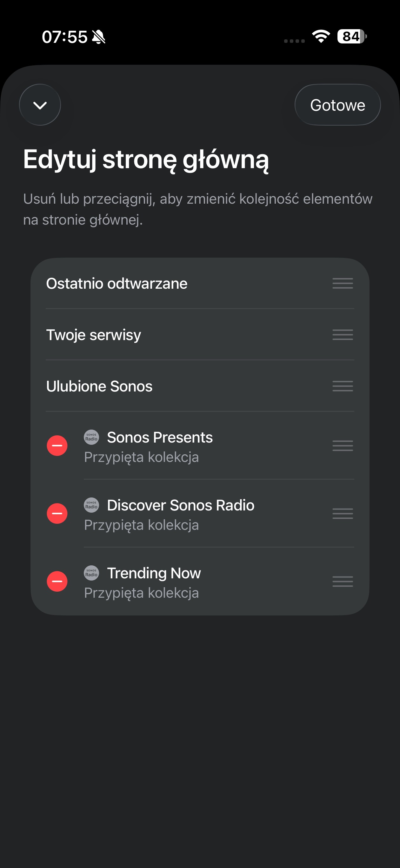
Task: Tap the drag handle next to Twoje serwisy
Action: (342, 335)
